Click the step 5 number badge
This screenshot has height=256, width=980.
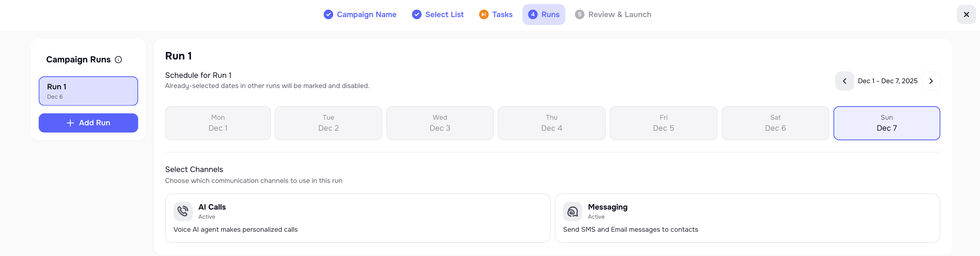(579, 14)
